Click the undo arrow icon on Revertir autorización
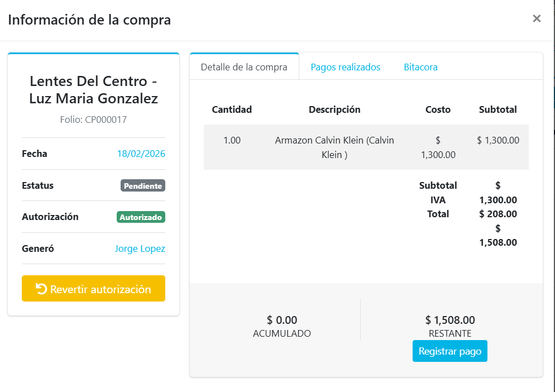Screen dimensions: 555x392 (41, 289)
